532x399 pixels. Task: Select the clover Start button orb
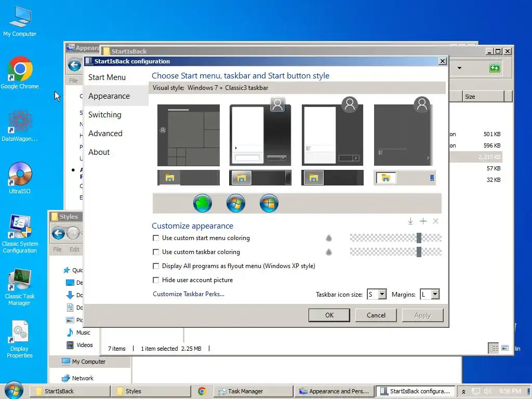pos(203,203)
